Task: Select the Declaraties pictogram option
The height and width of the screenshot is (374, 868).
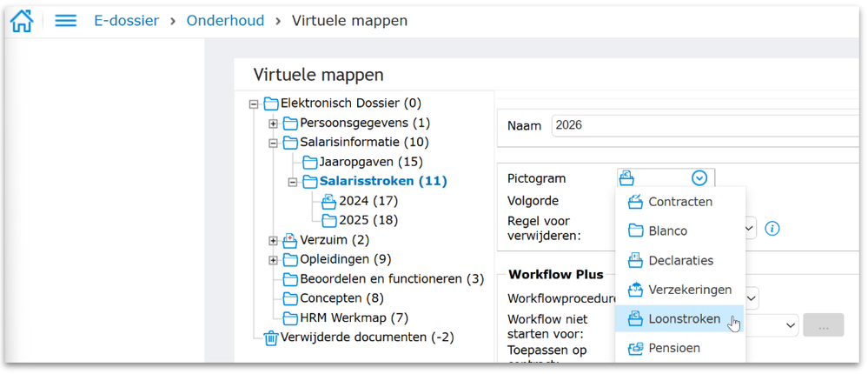Action: 679,260
